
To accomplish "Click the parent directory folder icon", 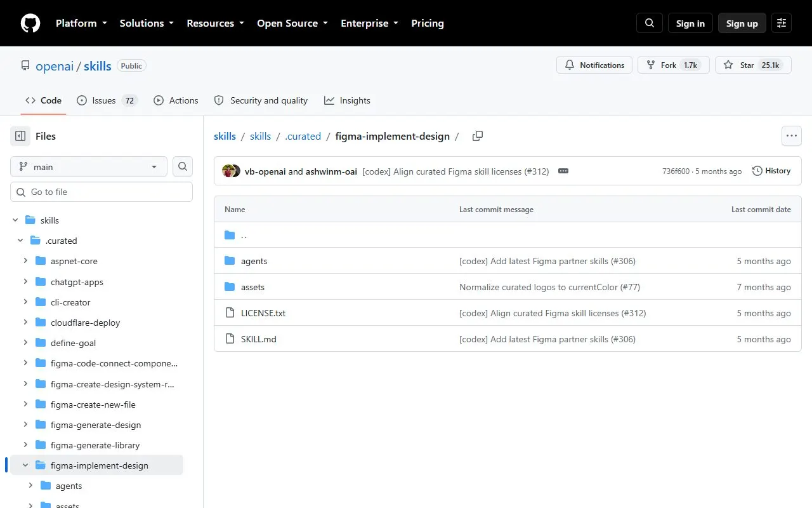I will pos(230,235).
